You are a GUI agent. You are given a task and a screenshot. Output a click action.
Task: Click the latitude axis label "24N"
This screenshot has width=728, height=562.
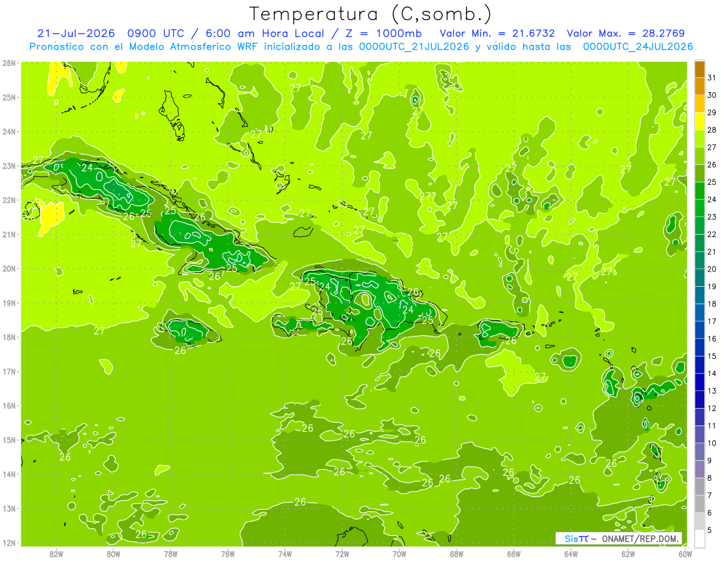coord(9,132)
